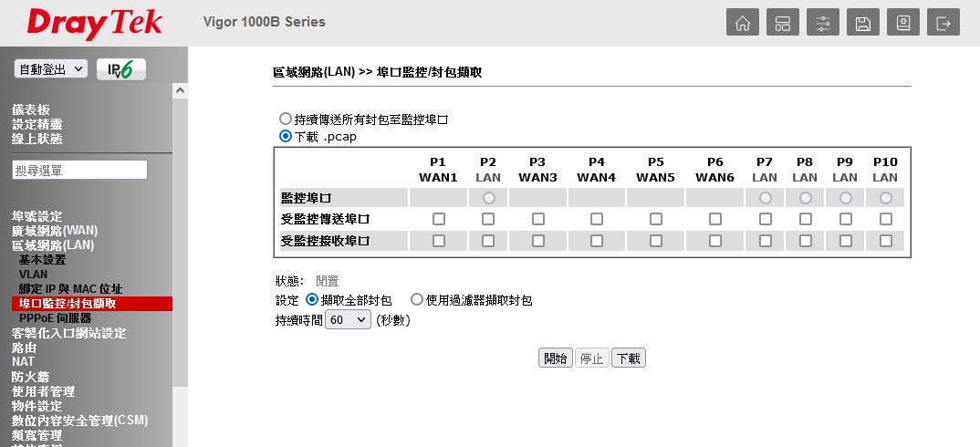Choose capture packets using filter option

[x=417, y=299]
